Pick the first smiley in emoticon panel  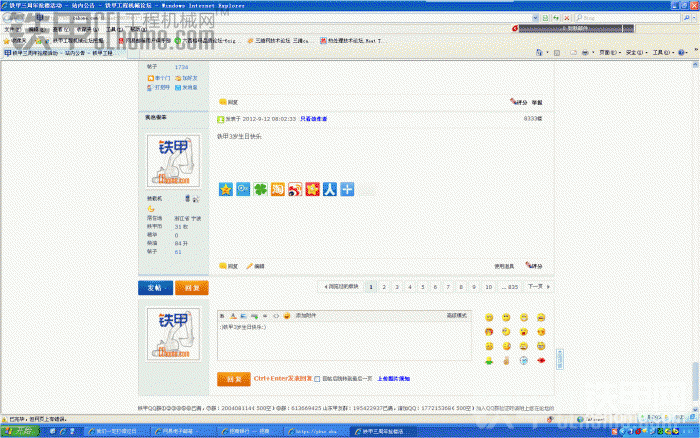(489, 317)
